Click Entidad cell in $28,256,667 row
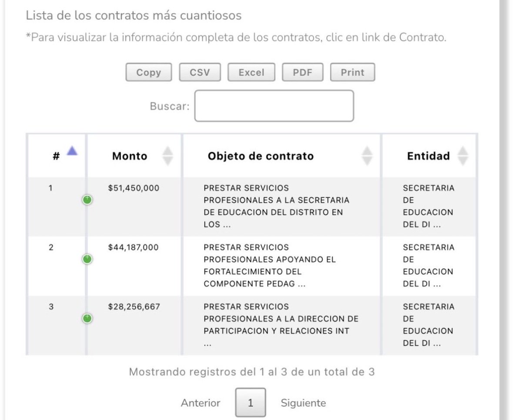Image resolution: width=522 pixels, height=420 pixels. point(428,325)
